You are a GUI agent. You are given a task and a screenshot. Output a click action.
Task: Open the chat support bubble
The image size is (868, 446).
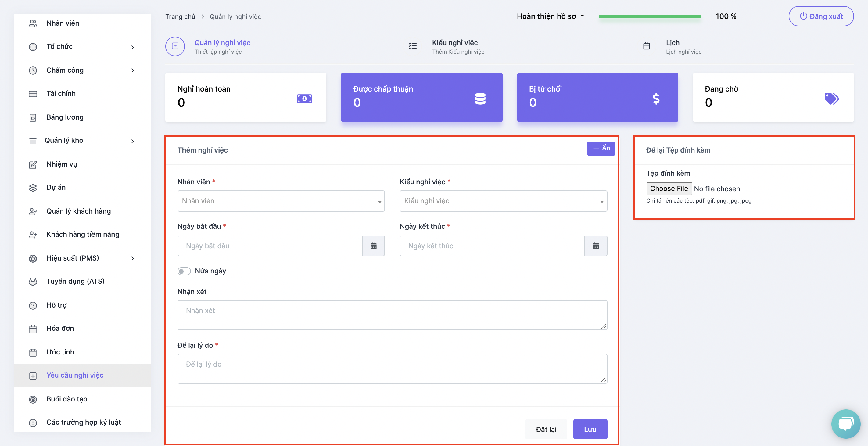[845, 423]
